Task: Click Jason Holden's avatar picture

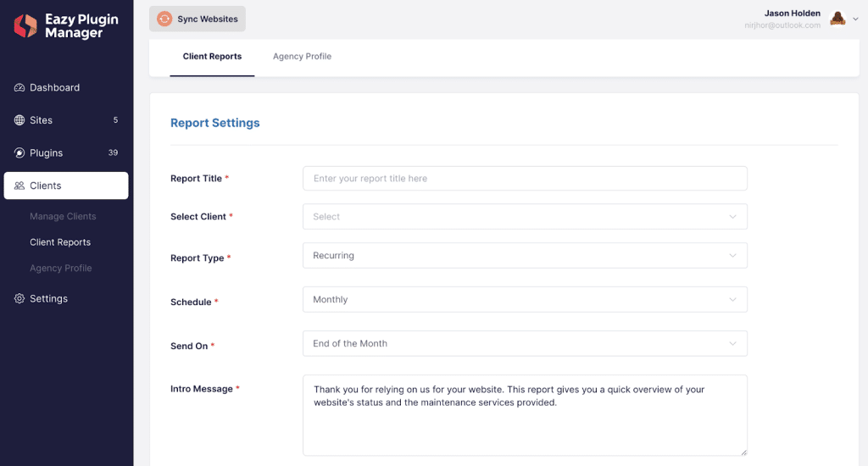Action: click(837, 19)
